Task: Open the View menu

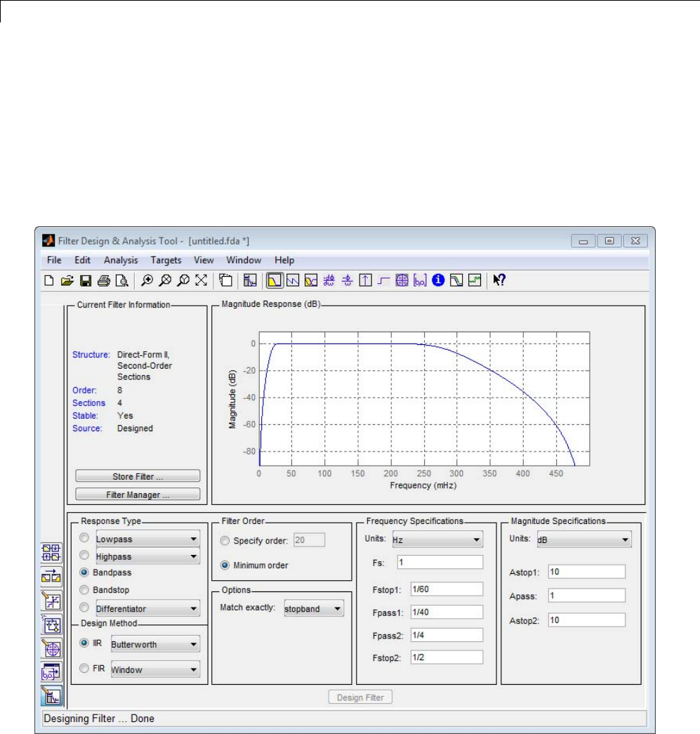Action: pos(204,260)
